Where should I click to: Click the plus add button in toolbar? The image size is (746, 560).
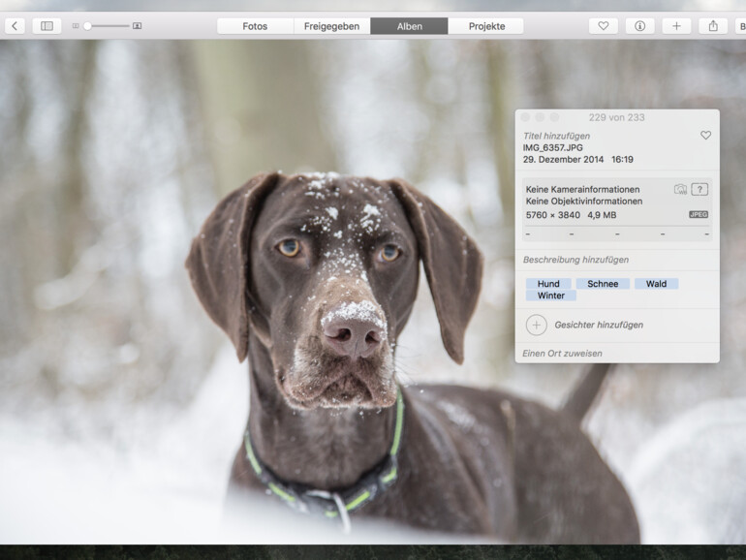click(676, 26)
